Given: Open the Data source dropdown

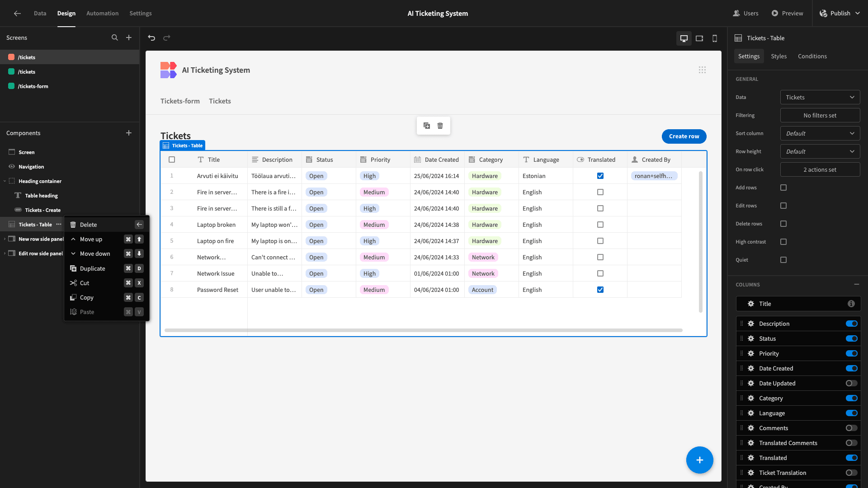Looking at the screenshot, I should coord(820,97).
